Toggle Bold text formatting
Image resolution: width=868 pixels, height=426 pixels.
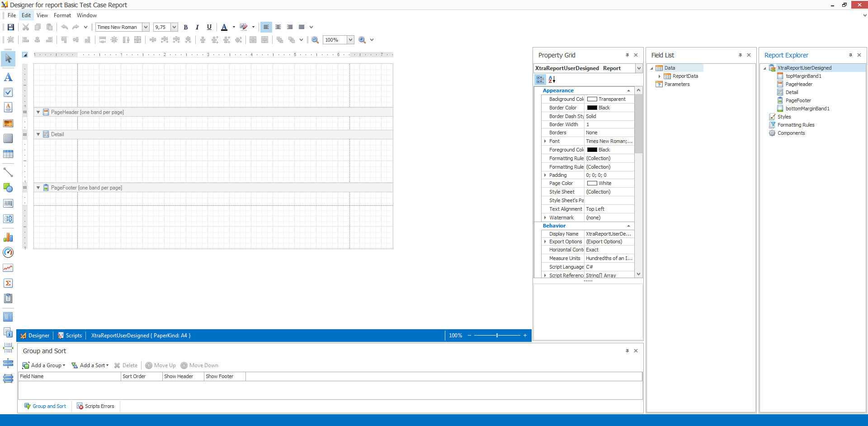point(185,27)
